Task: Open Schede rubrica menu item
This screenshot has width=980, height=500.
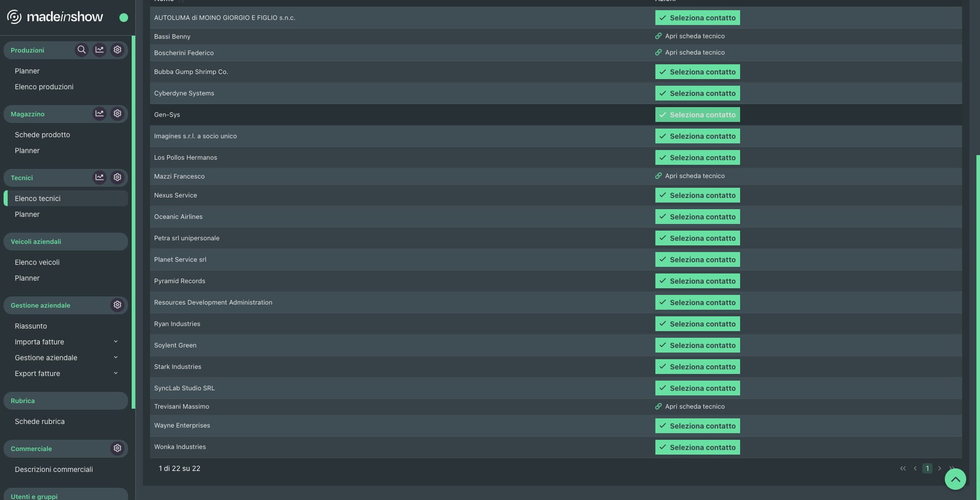Action: tap(40, 421)
